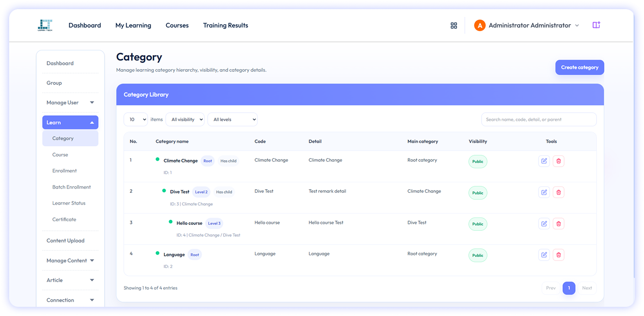Open Content Upload in the sidebar
Image resolution: width=644 pixels, height=316 pixels.
66,240
